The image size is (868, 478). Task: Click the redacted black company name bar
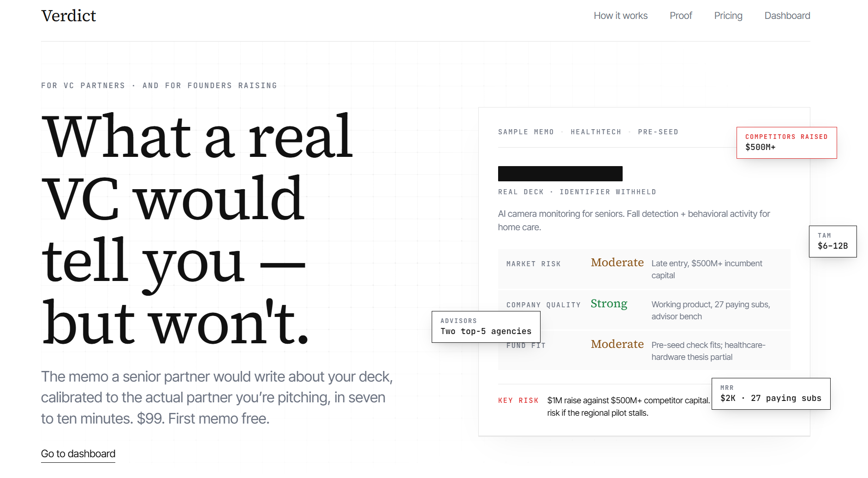click(560, 173)
